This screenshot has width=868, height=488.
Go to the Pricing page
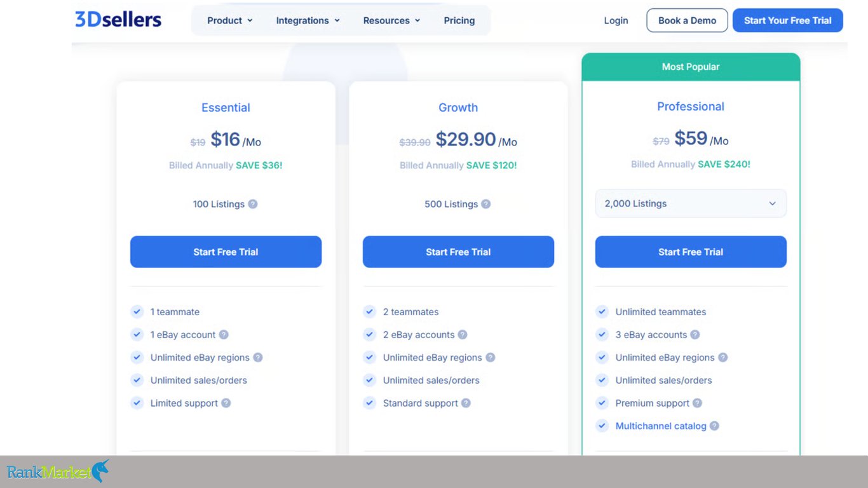[459, 20]
